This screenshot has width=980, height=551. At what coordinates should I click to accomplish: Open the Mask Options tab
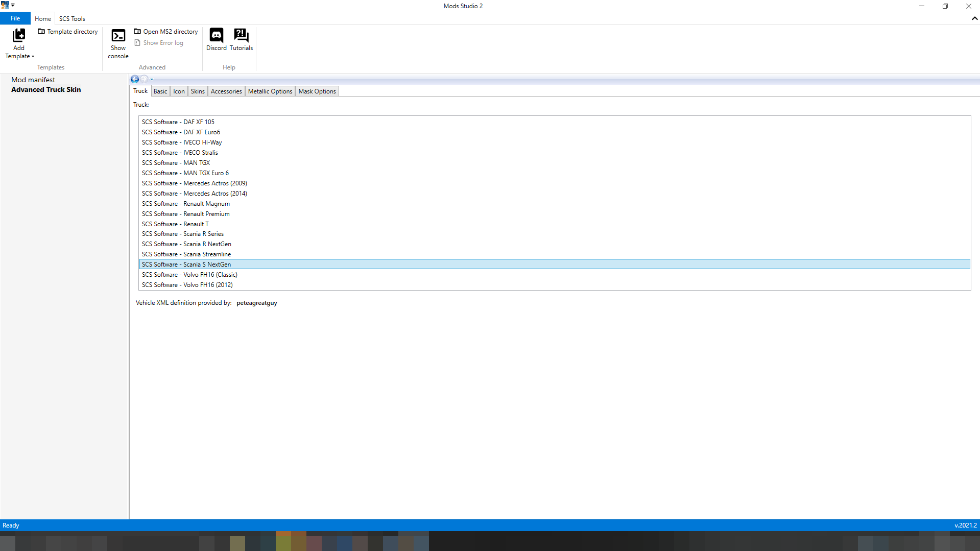[x=317, y=91]
